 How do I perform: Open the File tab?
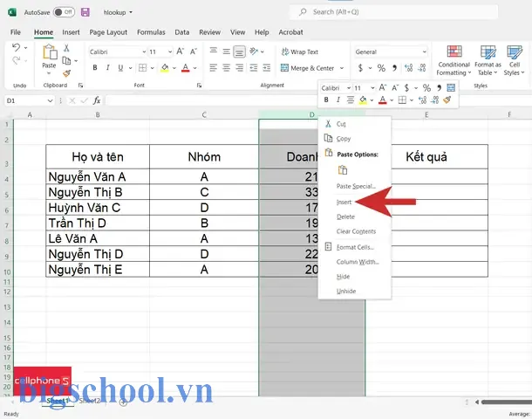(16, 32)
